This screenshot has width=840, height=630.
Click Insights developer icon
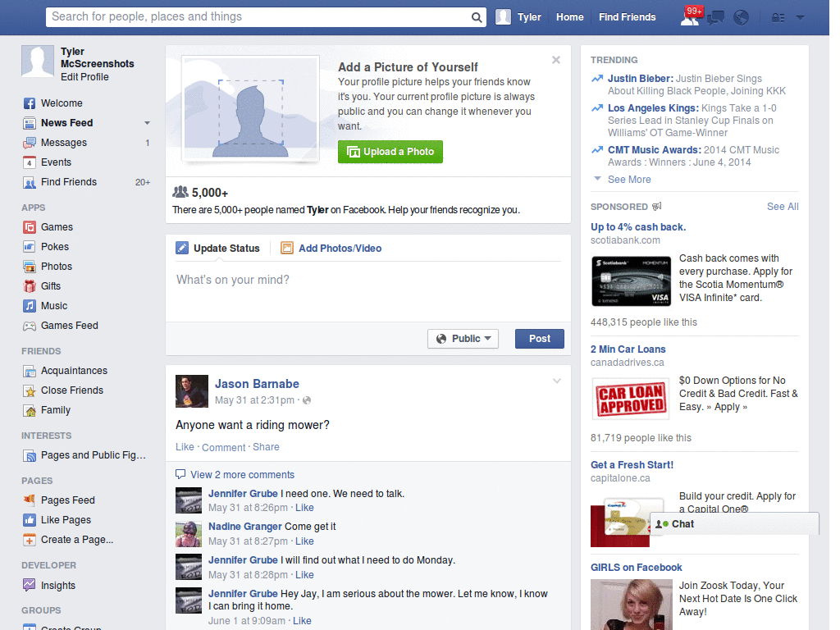point(30,586)
